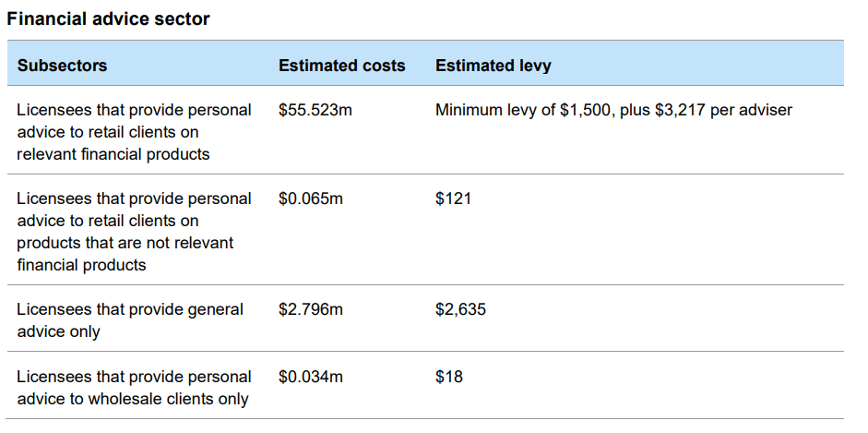
Task: Select the $121 levy amount
Action: (453, 198)
